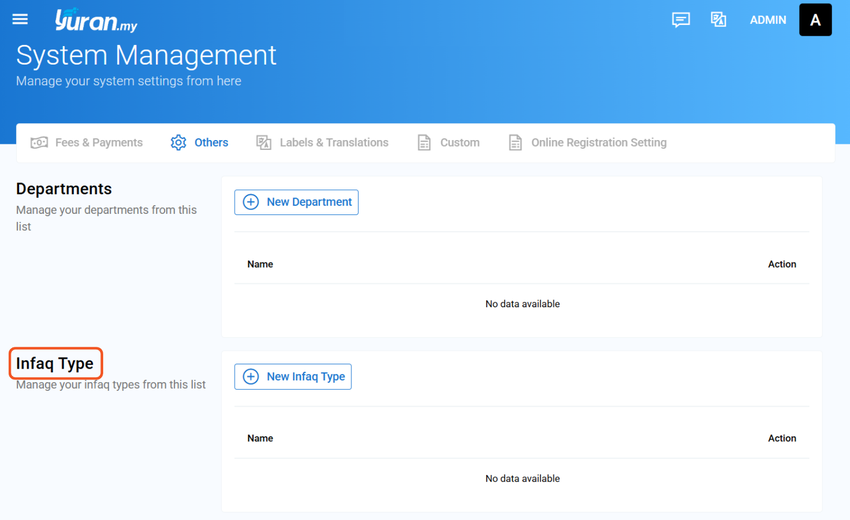Open the chat messages icon
Image resolution: width=850 pixels, height=520 pixels.
(x=681, y=20)
